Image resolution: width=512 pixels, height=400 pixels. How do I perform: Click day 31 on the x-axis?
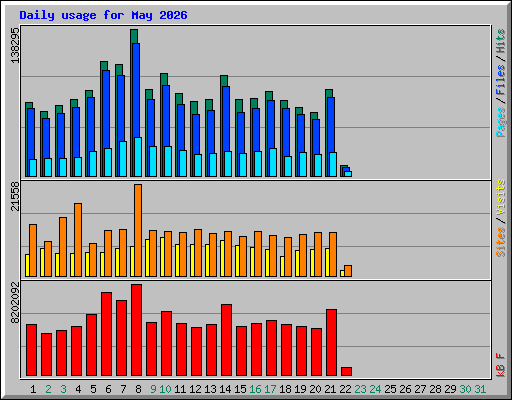coord(480,389)
